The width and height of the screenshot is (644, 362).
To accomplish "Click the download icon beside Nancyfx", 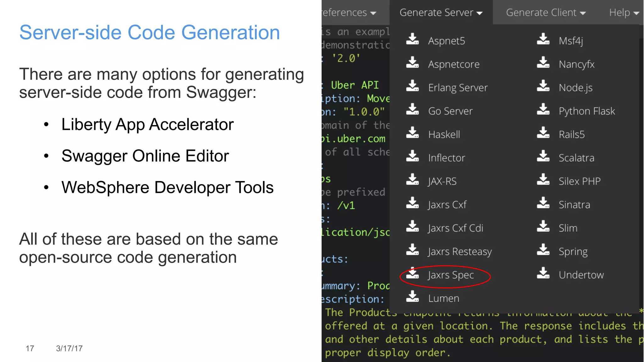I will 543,62.
